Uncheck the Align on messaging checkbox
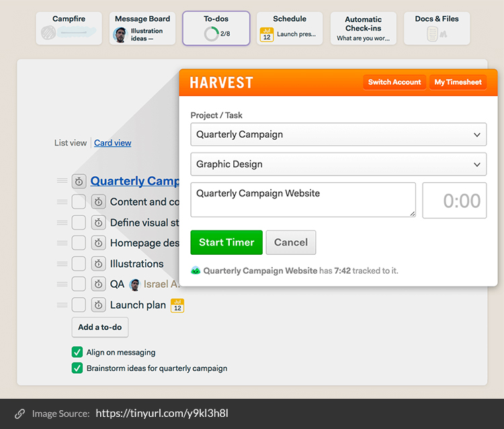Screen dimensions: 504x429 [x=77, y=352]
